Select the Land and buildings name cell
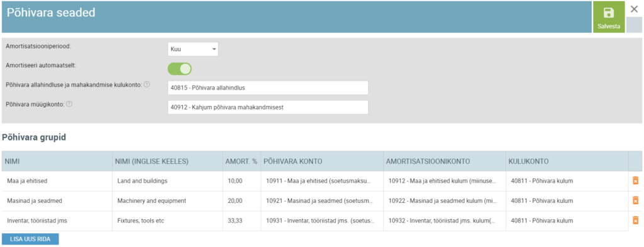The height and width of the screenshot is (247, 644). coord(167,181)
